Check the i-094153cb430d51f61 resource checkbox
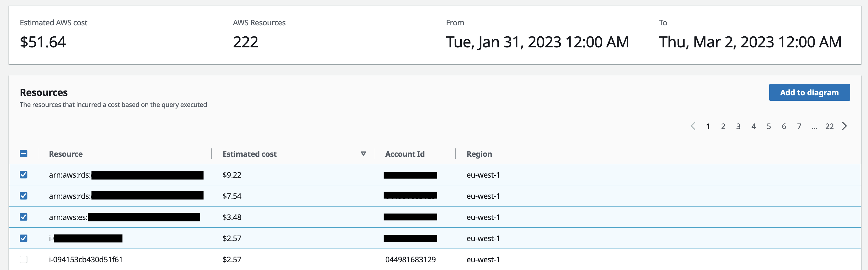The image size is (868, 270). [23, 259]
